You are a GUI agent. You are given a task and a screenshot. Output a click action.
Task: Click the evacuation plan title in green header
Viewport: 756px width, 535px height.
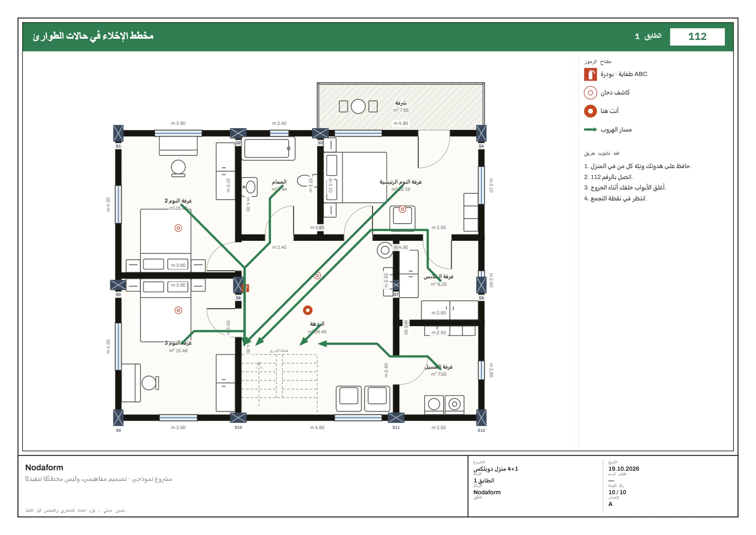93,36
